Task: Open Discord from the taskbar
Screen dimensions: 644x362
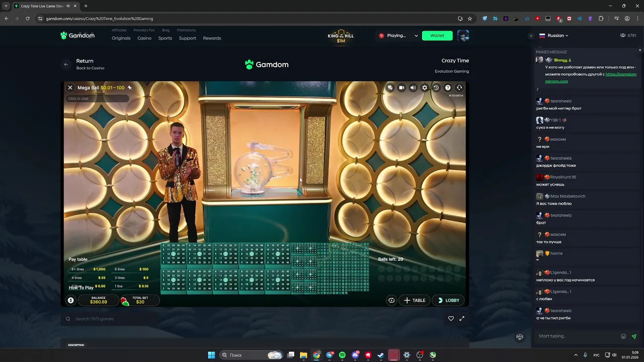Action: pyautogui.click(x=355, y=355)
